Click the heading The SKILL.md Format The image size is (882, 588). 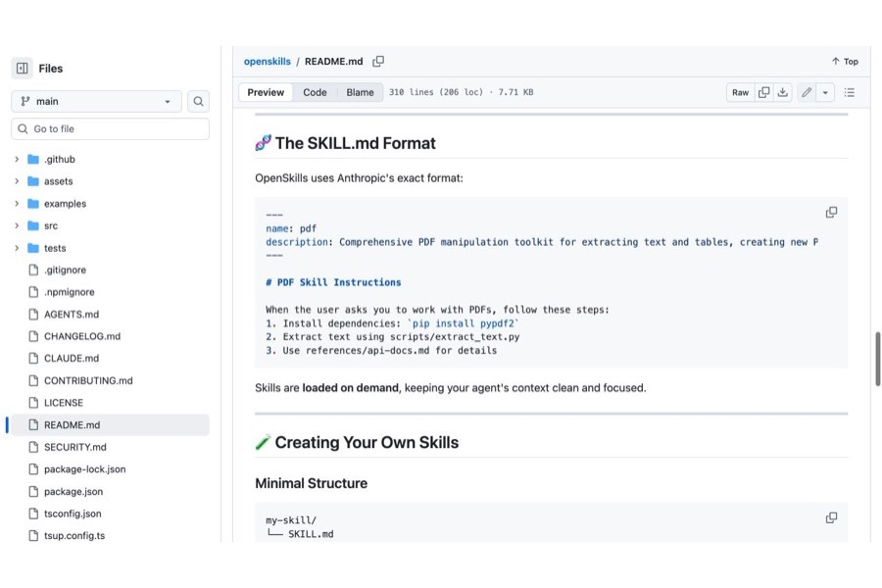(355, 143)
